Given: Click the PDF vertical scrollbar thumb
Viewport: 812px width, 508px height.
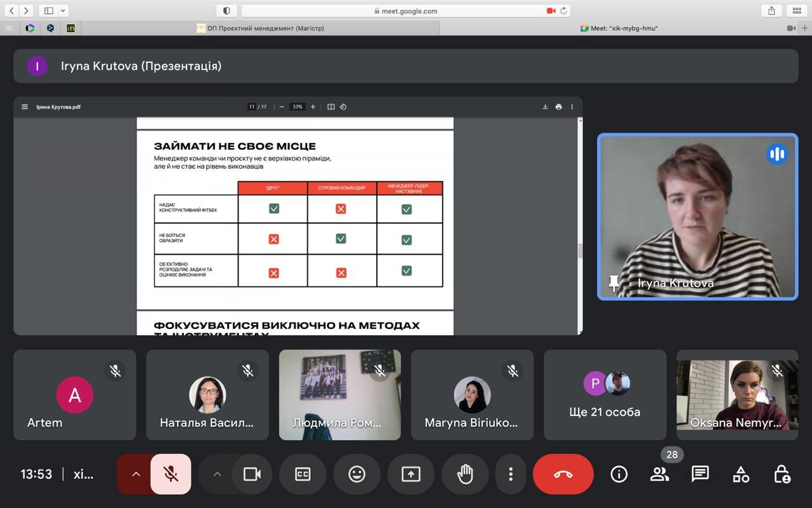Looking at the screenshot, I should coord(580,251).
